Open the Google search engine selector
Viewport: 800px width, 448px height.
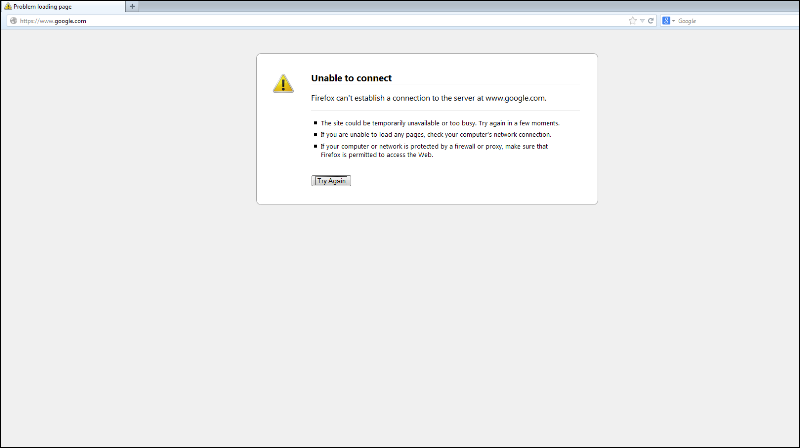(x=668, y=21)
